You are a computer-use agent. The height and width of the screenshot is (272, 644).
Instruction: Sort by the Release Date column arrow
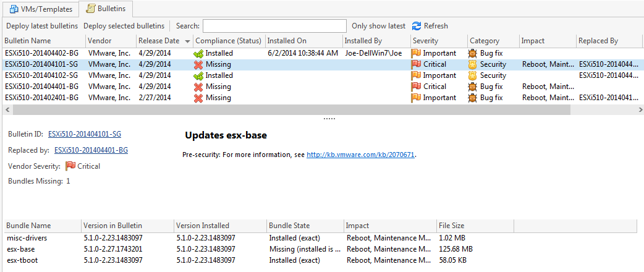coord(188,41)
